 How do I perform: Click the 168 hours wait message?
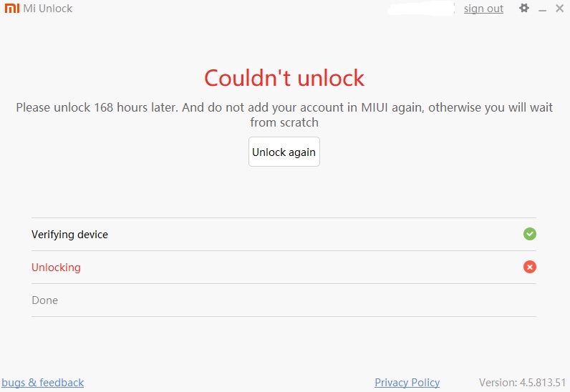(x=284, y=107)
